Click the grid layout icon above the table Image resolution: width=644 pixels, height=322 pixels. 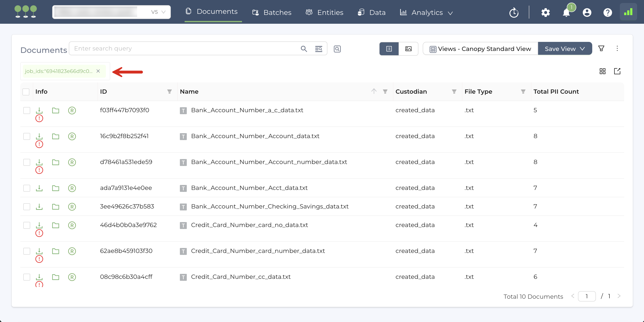603,71
